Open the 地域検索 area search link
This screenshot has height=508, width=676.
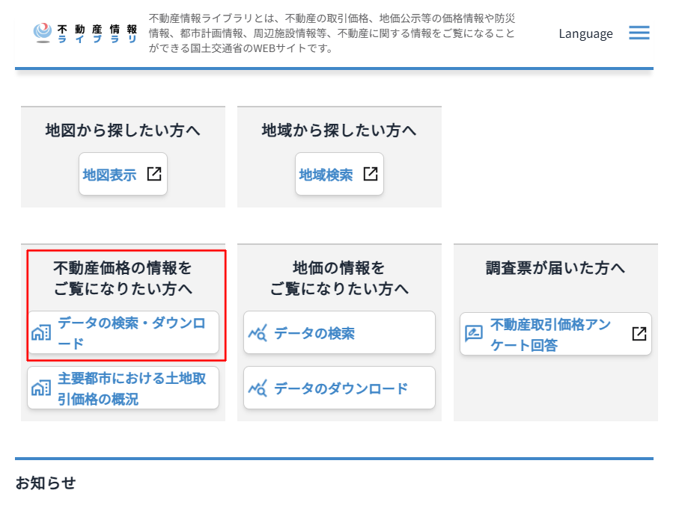(x=326, y=174)
